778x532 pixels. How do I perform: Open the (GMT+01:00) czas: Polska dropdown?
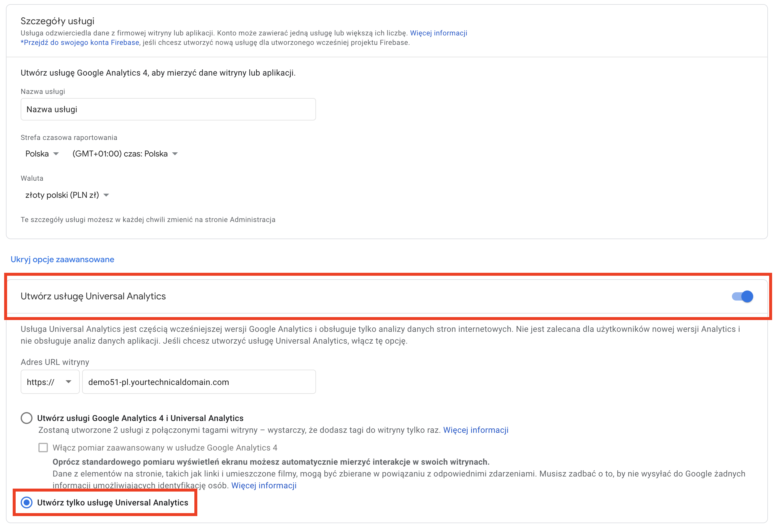[125, 154]
